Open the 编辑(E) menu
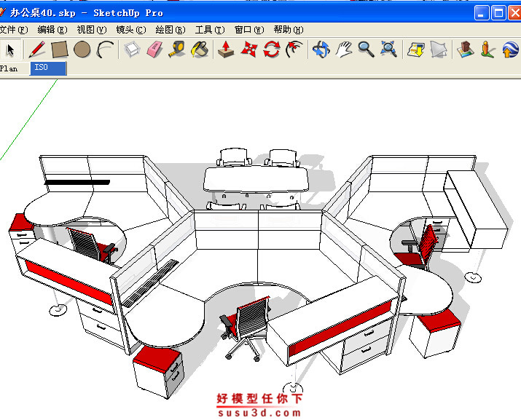This screenshot has width=521, height=420. pos(52,30)
